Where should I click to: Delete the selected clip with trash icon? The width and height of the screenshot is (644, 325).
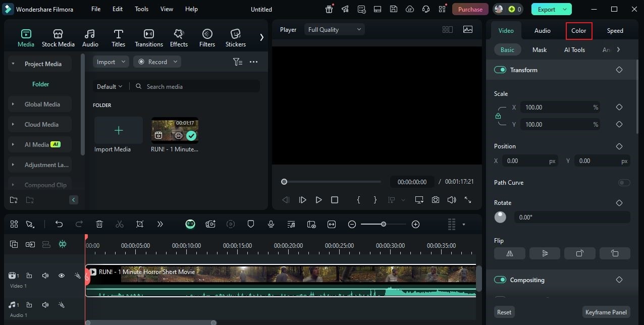click(x=99, y=224)
